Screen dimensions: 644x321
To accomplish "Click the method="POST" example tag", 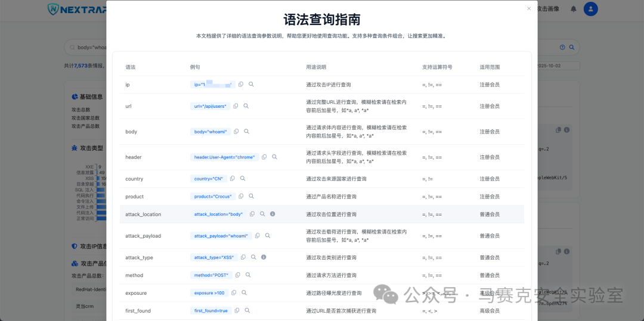I will (212, 275).
